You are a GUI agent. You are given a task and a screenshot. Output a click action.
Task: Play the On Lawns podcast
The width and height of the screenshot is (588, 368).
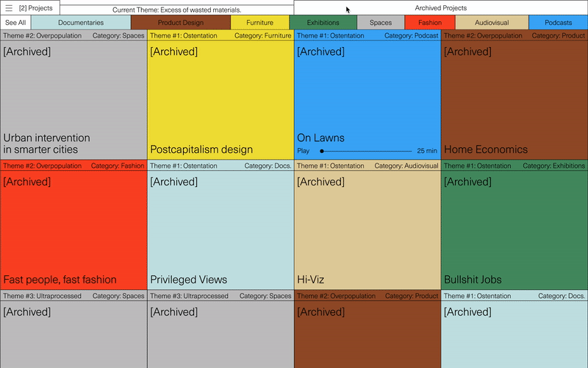point(303,151)
